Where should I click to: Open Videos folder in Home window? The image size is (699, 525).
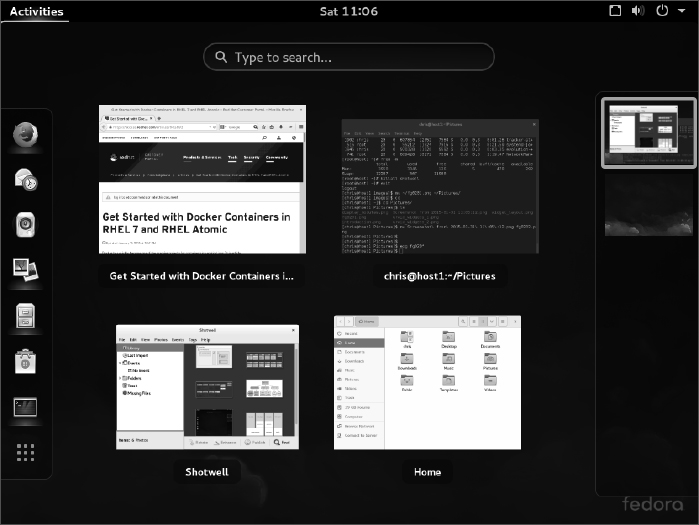pos(490,383)
